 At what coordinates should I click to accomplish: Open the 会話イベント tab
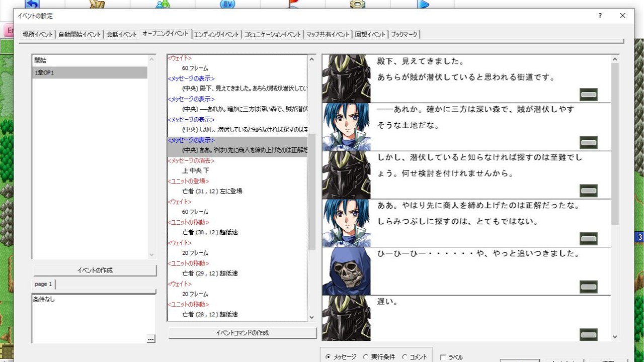(x=122, y=35)
